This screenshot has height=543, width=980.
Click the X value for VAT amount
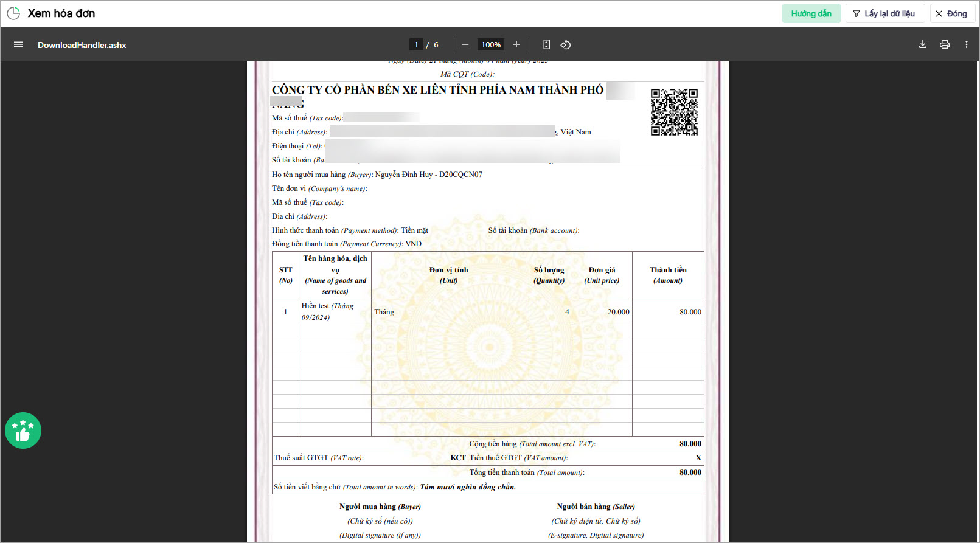698,458
